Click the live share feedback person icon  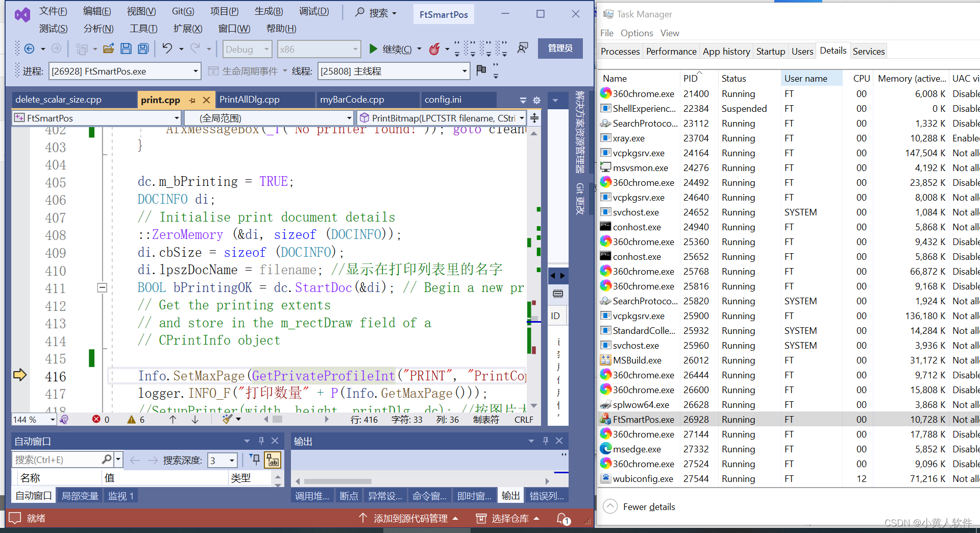click(522, 48)
